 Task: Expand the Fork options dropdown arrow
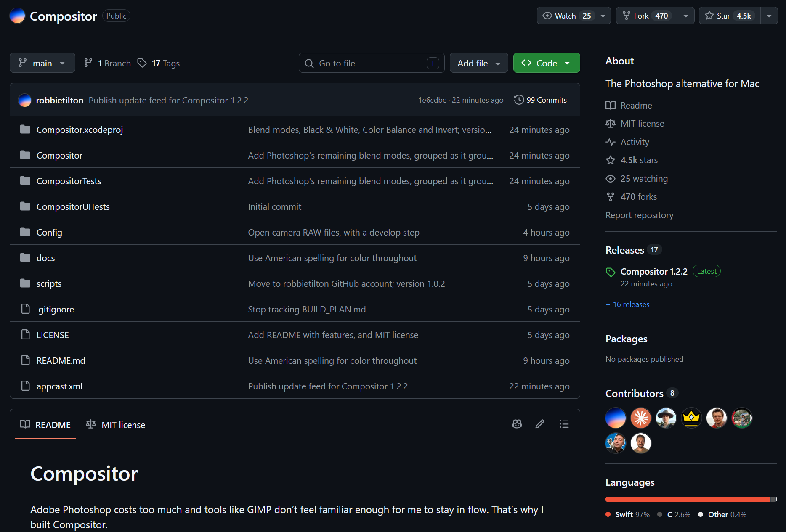(x=686, y=16)
